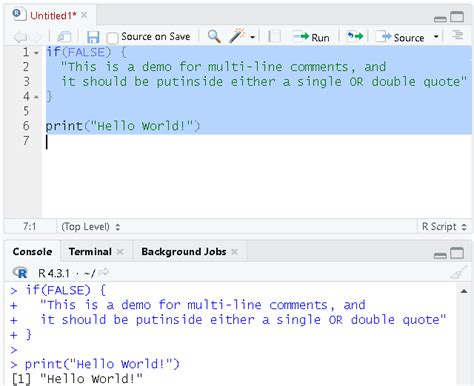Click the [1] "Hello World!" console output
This screenshot has width=474, height=386.
pyautogui.click(x=77, y=379)
